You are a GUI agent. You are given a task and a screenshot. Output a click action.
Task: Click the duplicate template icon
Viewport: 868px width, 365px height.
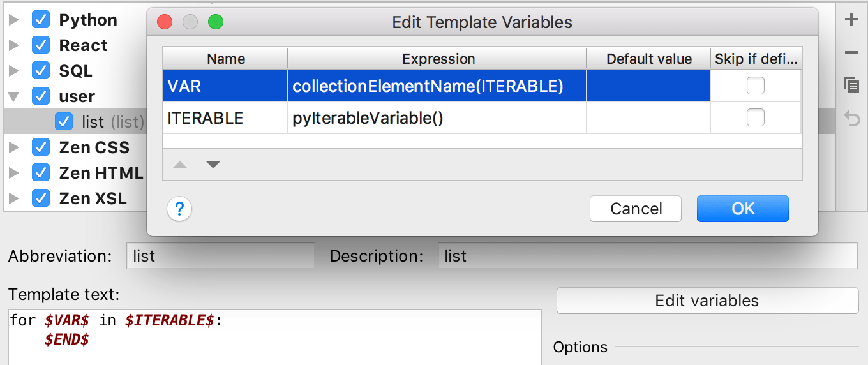851,84
